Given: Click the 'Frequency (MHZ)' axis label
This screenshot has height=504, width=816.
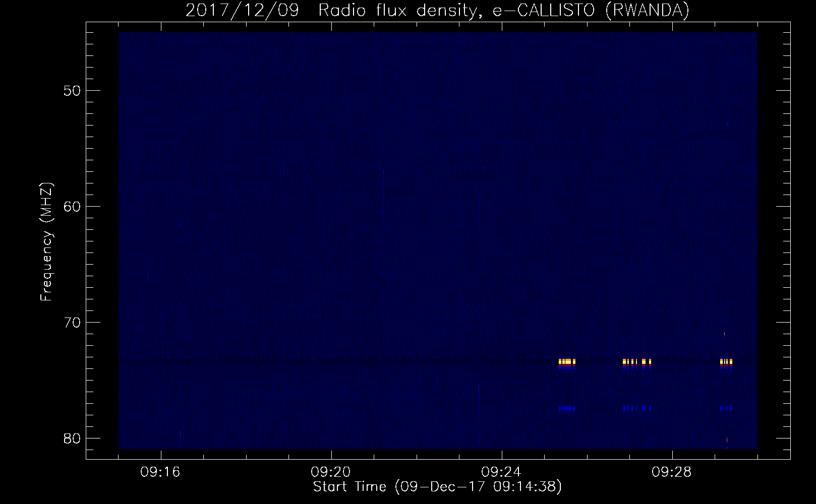Looking at the screenshot, I should 46,242.
